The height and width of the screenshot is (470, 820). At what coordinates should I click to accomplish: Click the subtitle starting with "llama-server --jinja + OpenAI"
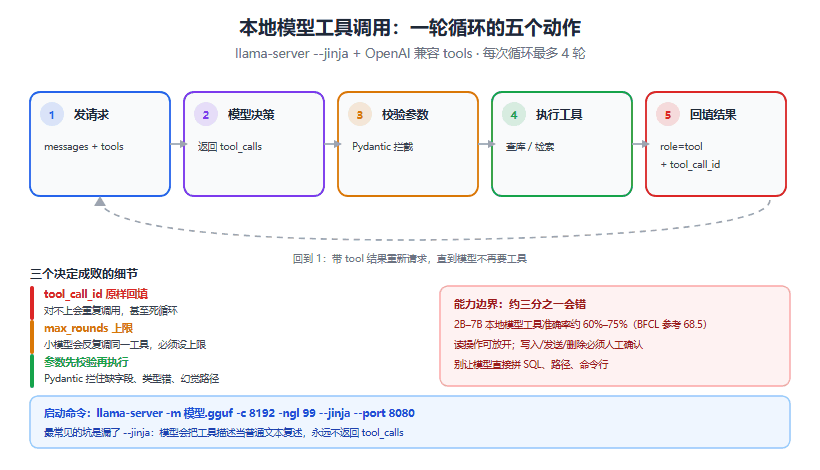[x=410, y=53]
